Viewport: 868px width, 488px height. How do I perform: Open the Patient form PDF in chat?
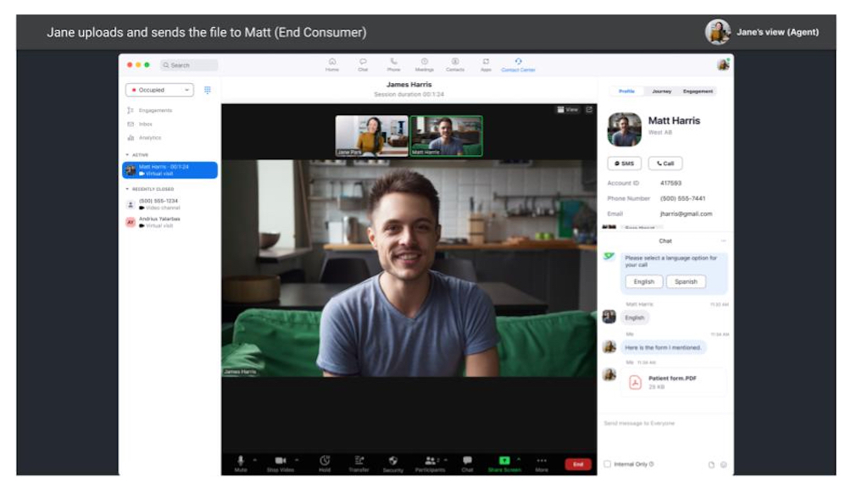(x=670, y=383)
